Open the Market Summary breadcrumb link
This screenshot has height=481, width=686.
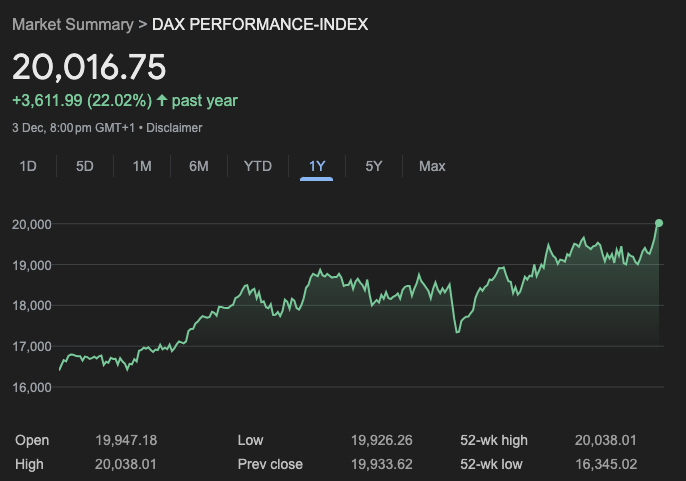tap(73, 25)
